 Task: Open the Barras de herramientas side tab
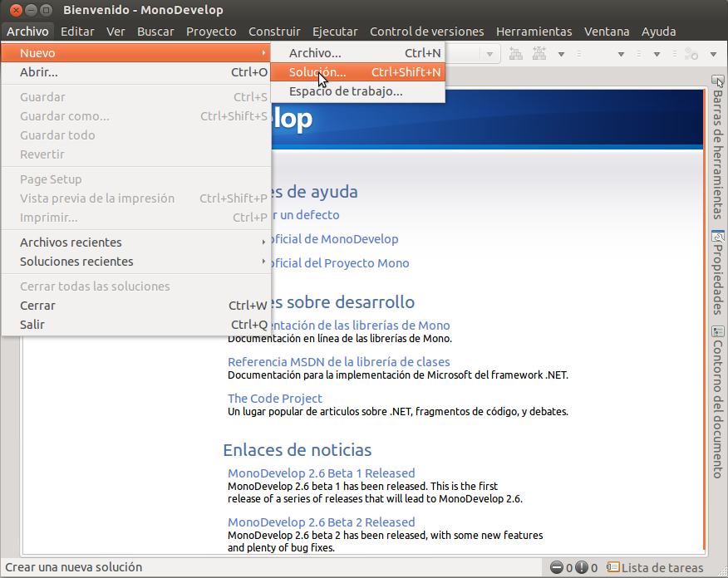pos(718,148)
